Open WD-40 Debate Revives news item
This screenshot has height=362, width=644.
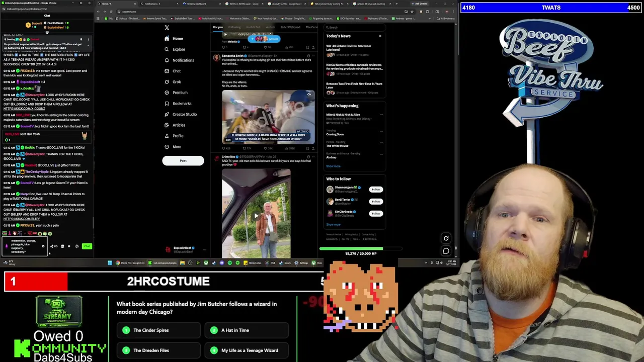coord(354,50)
